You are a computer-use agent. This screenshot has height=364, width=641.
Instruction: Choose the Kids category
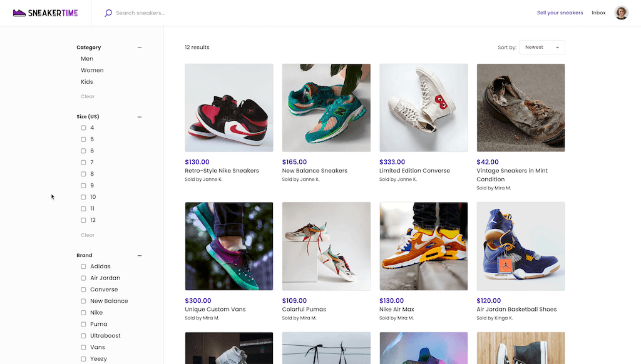tap(87, 82)
